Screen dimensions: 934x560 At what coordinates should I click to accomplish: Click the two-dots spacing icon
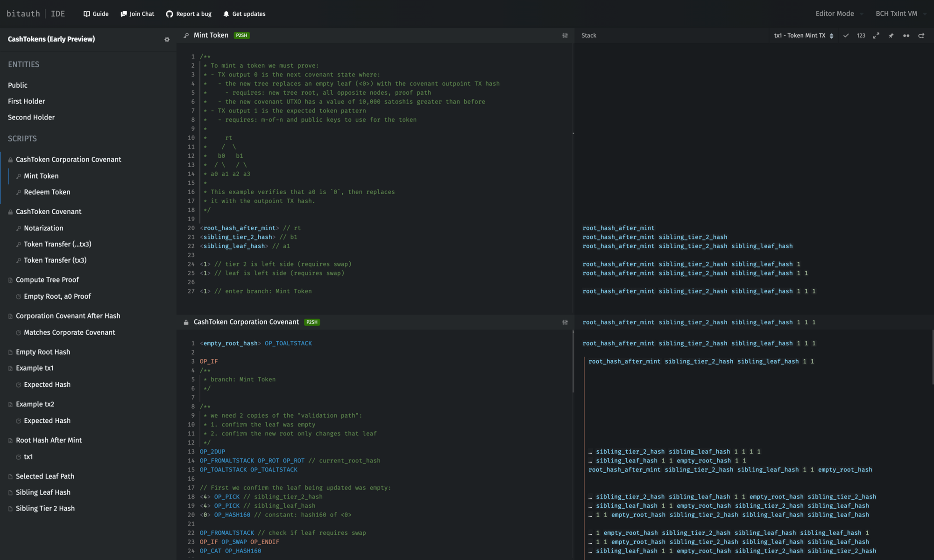[x=906, y=35]
